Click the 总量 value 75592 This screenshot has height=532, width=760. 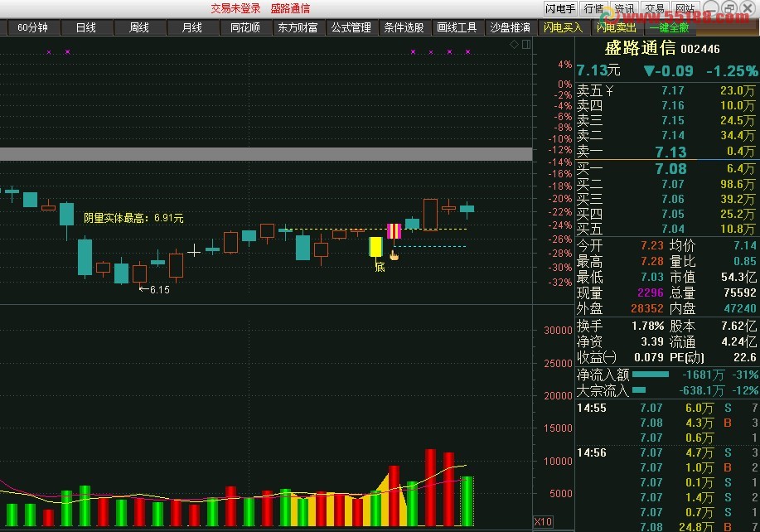[740, 293]
